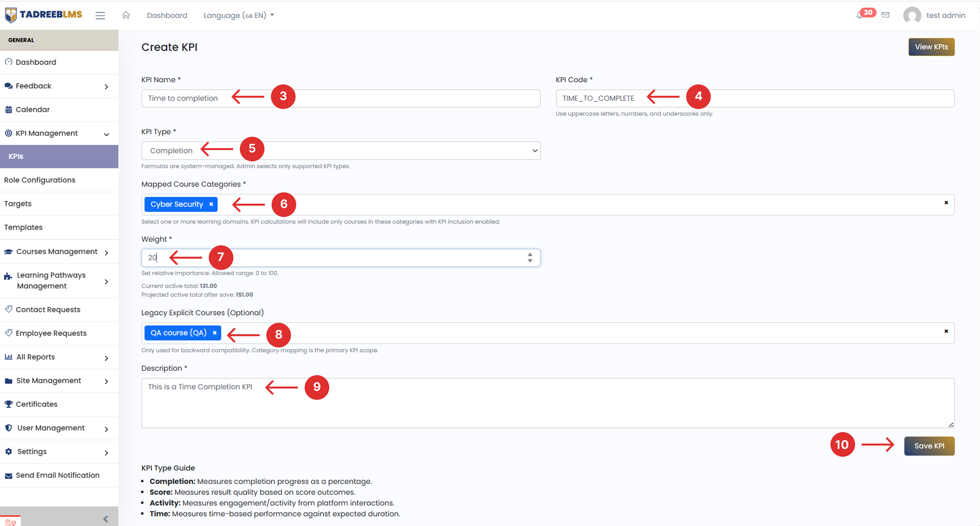Screen dimensions: 980x526
Task: Open Role Configurations menu item
Action: click(x=59, y=180)
